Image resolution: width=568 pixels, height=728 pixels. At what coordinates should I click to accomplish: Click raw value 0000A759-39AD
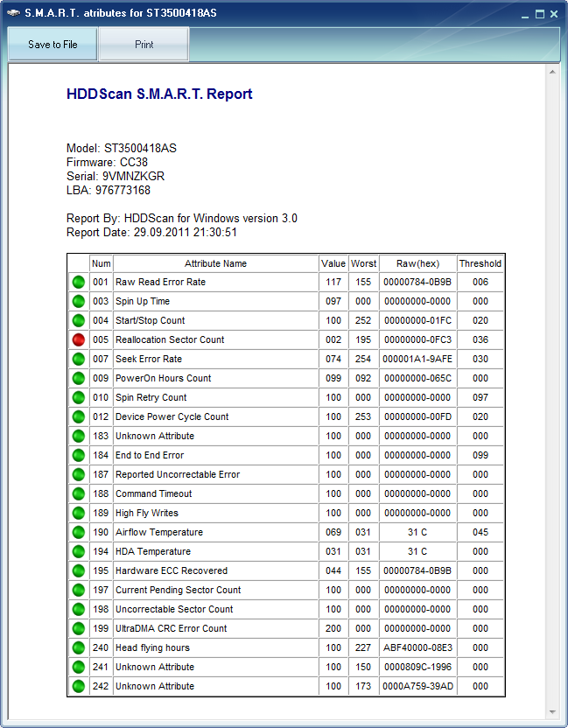click(x=417, y=686)
